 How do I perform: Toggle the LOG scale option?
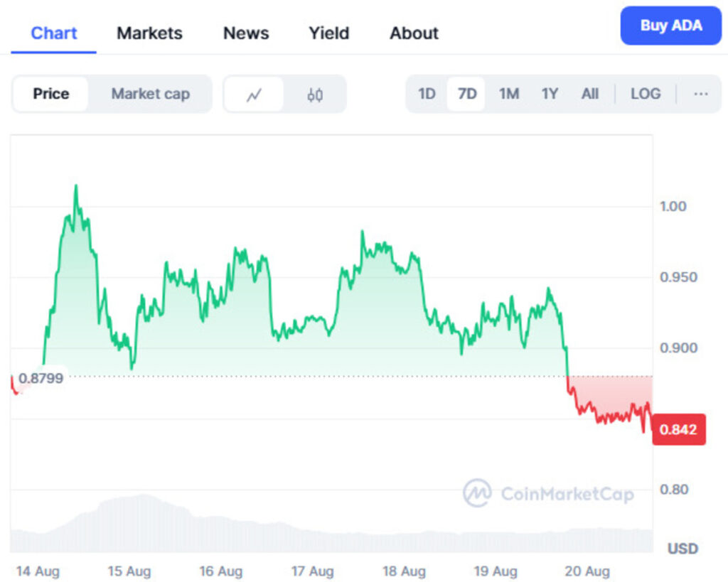click(x=646, y=94)
